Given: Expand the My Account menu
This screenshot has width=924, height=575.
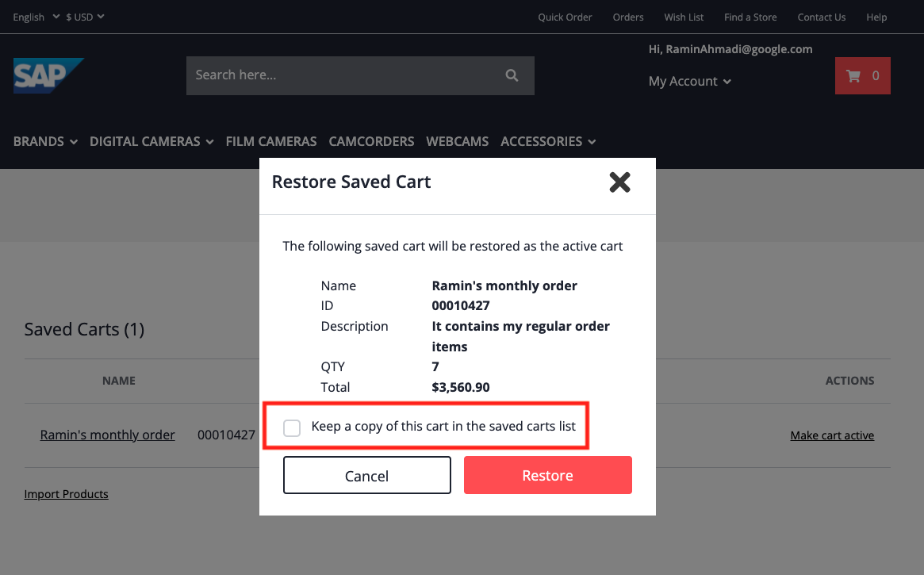Looking at the screenshot, I should [688, 81].
